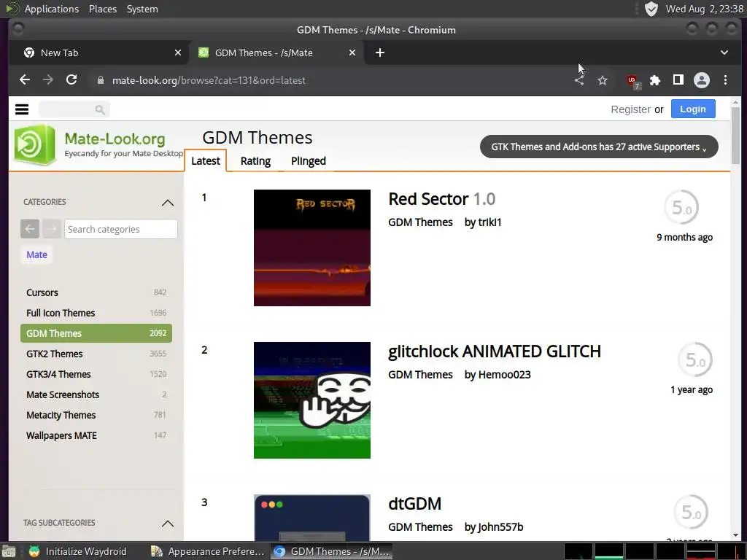Click the site lock icon in the address bar
747x560 pixels.
pyautogui.click(x=100, y=80)
